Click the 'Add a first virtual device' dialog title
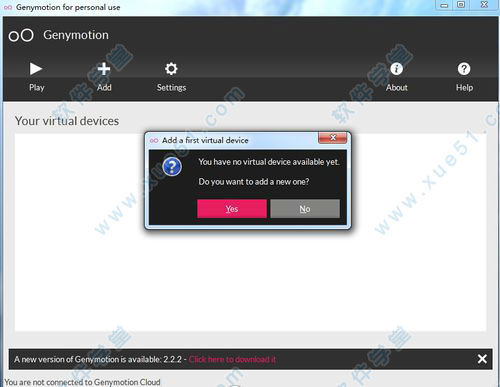 click(205, 140)
